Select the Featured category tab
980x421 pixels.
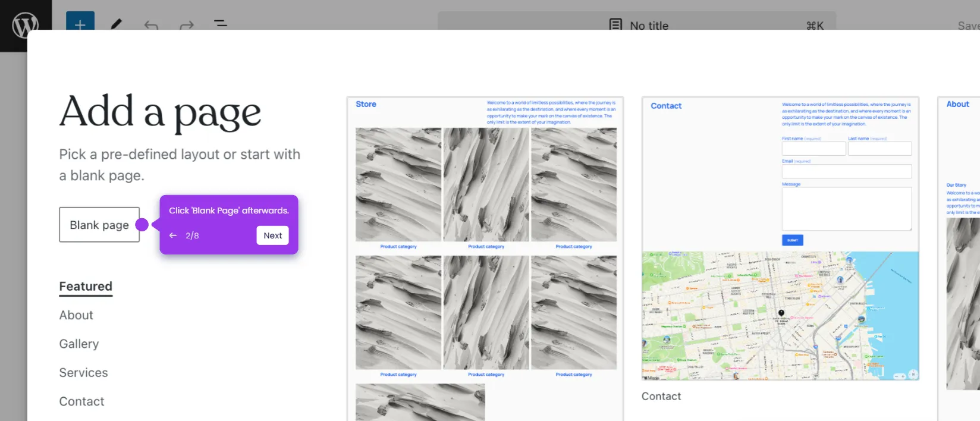point(86,287)
